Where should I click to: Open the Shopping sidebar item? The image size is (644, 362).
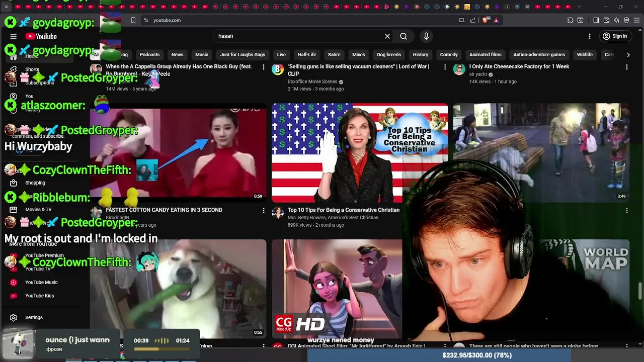[35, 183]
